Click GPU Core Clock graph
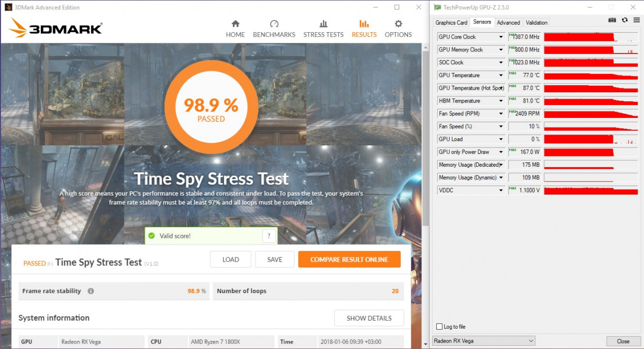644x349 pixels. [x=591, y=37]
